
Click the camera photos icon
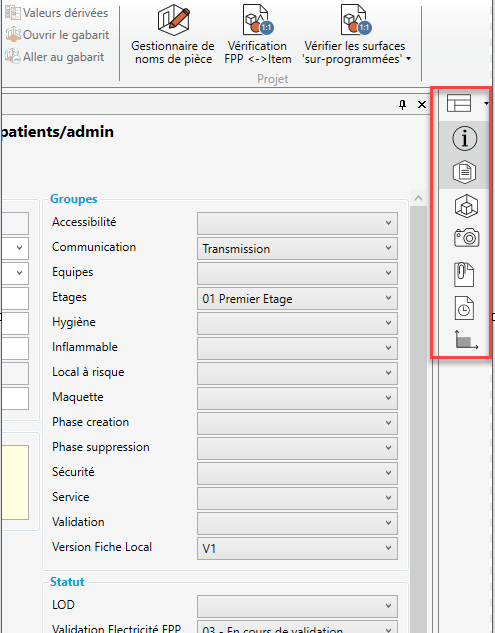pos(466,237)
